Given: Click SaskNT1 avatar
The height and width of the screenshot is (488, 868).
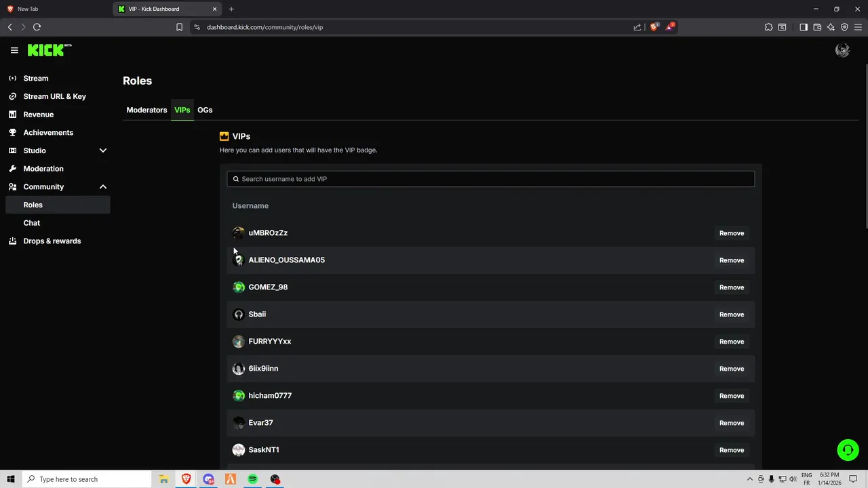Looking at the screenshot, I should [x=239, y=450].
